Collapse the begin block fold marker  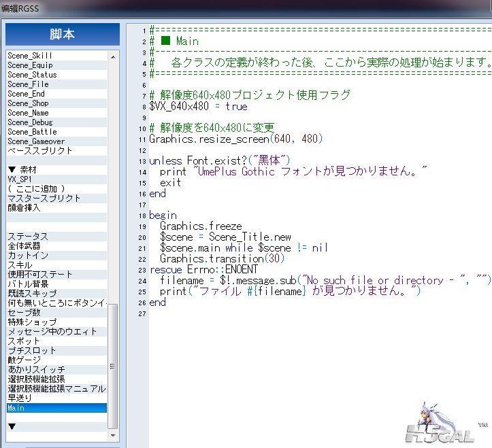point(149,216)
